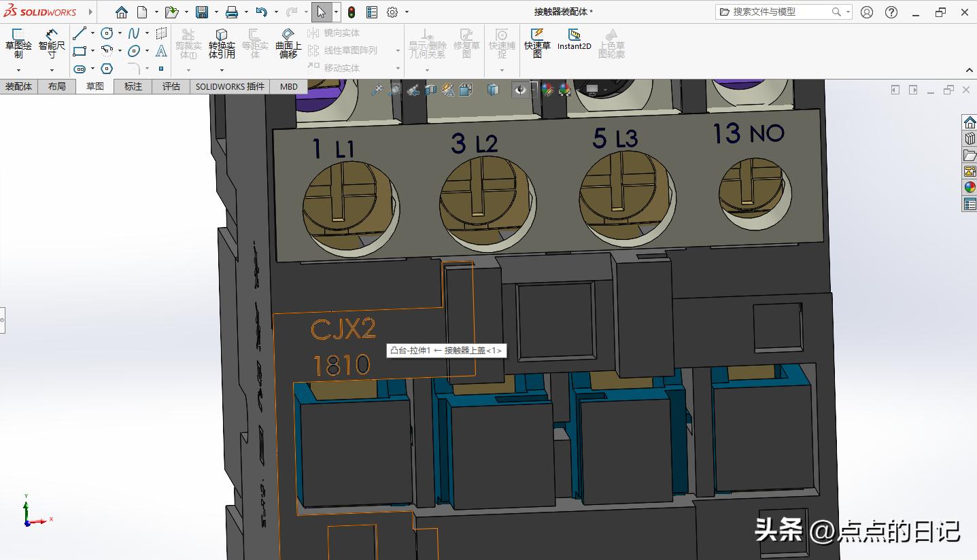Save the current assembly

coord(202,12)
